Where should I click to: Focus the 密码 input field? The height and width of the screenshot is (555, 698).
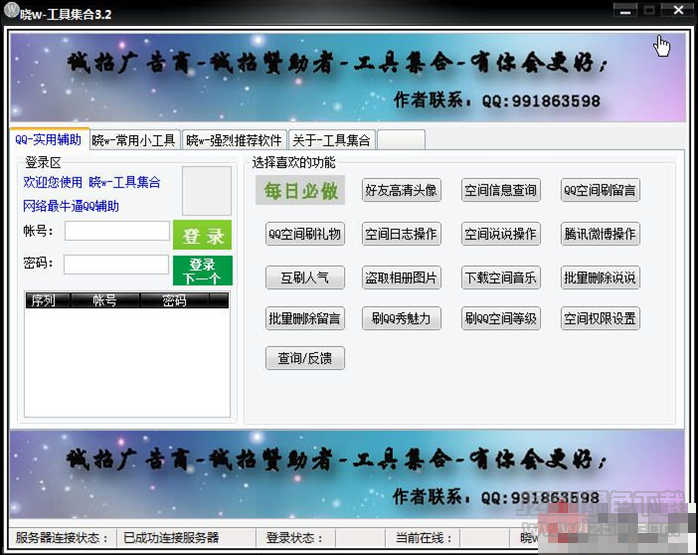click(x=116, y=264)
